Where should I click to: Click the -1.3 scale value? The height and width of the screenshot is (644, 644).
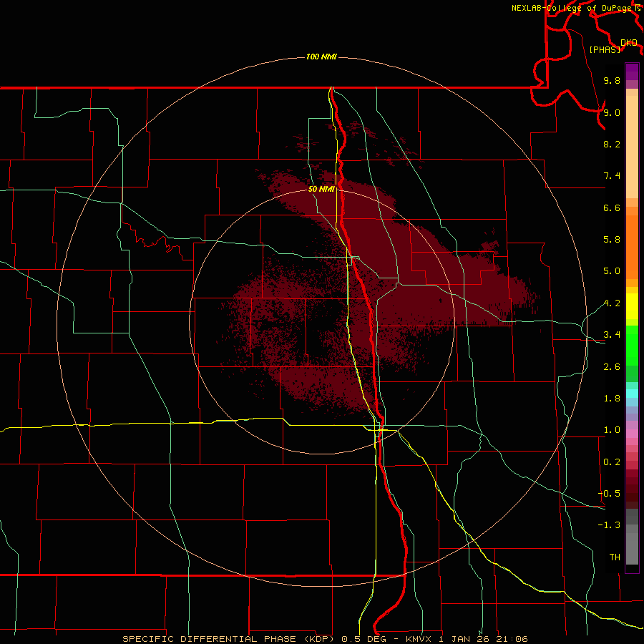point(609,525)
